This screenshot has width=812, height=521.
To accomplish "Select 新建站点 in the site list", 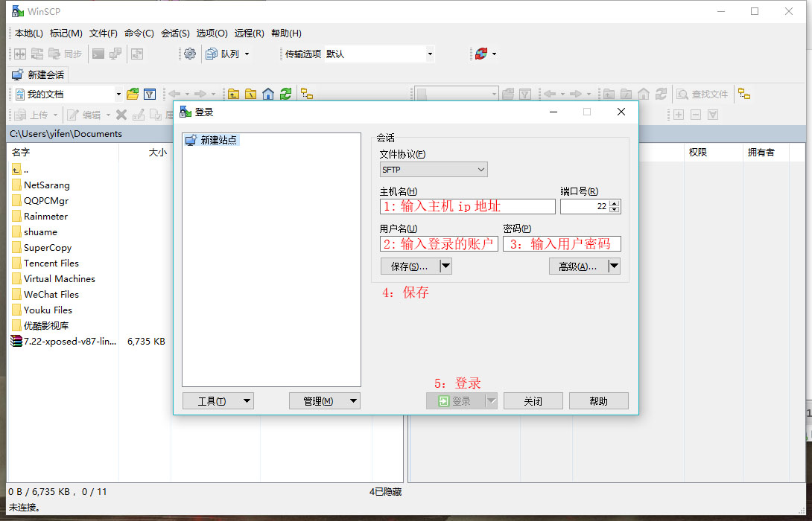I will pos(218,140).
